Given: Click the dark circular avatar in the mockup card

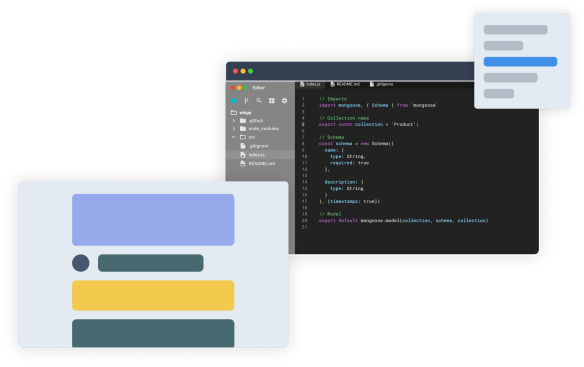Looking at the screenshot, I should [80, 263].
